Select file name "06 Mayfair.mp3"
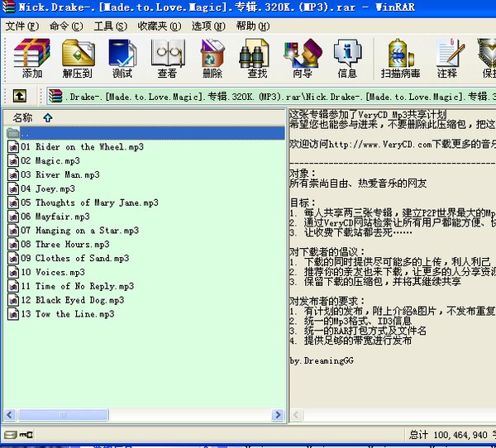The width and height of the screenshot is (496, 448). click(x=55, y=217)
